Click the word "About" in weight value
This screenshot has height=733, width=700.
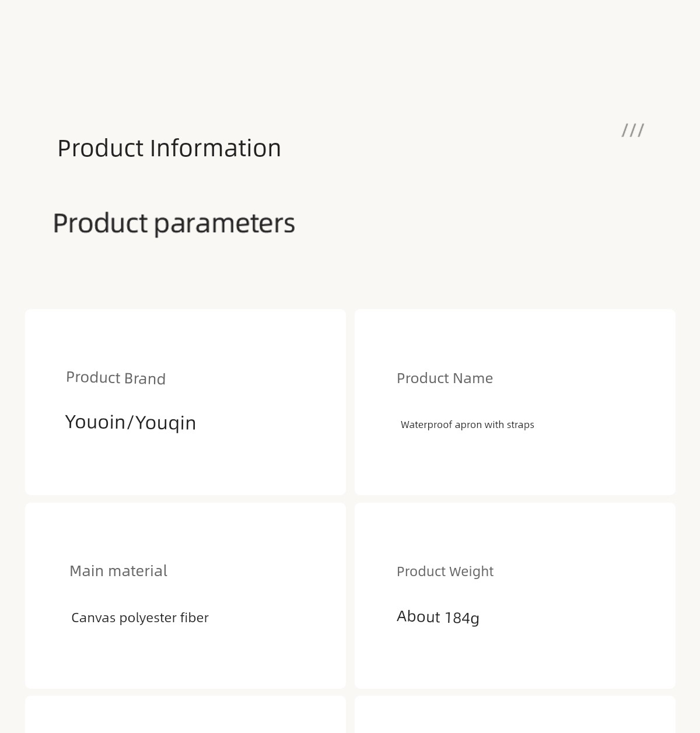(418, 616)
